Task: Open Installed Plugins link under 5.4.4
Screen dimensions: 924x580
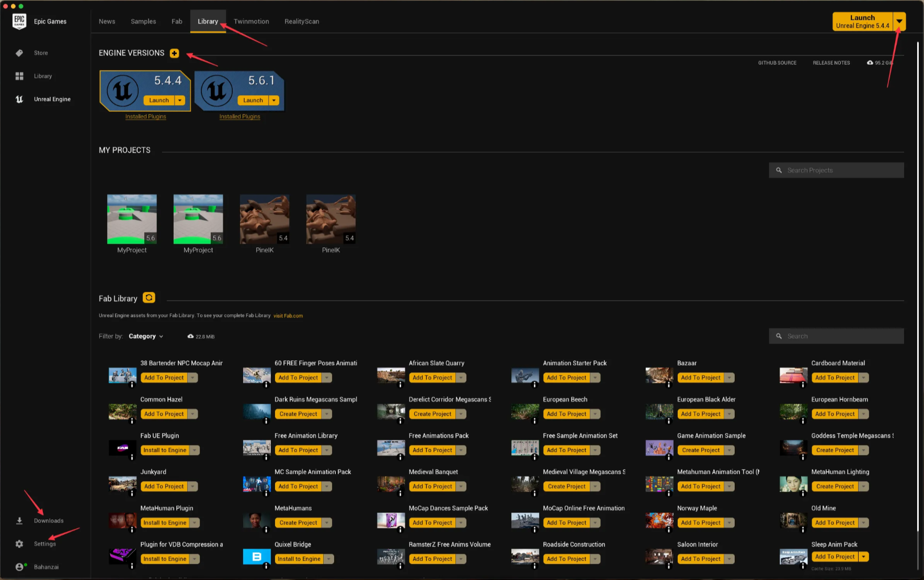Action: (146, 117)
